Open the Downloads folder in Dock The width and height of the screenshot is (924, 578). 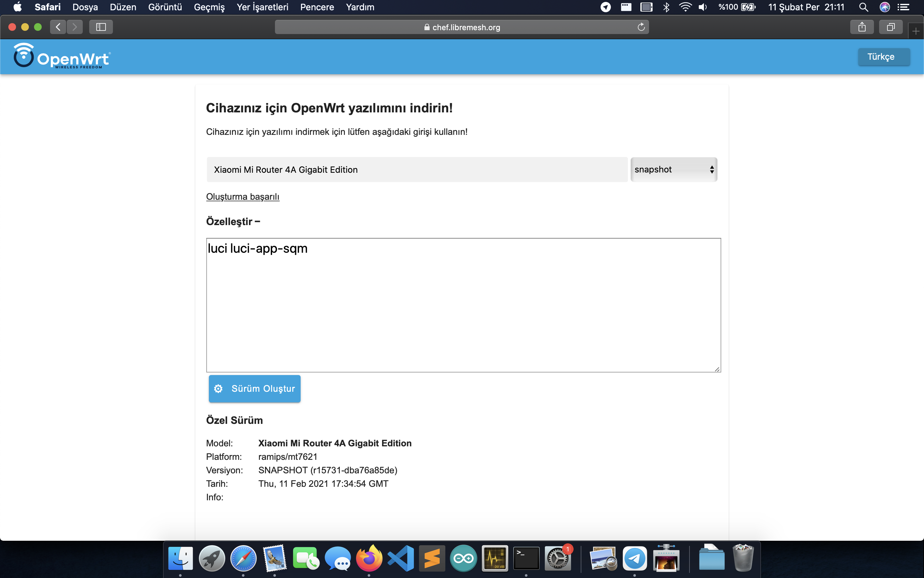coord(712,558)
